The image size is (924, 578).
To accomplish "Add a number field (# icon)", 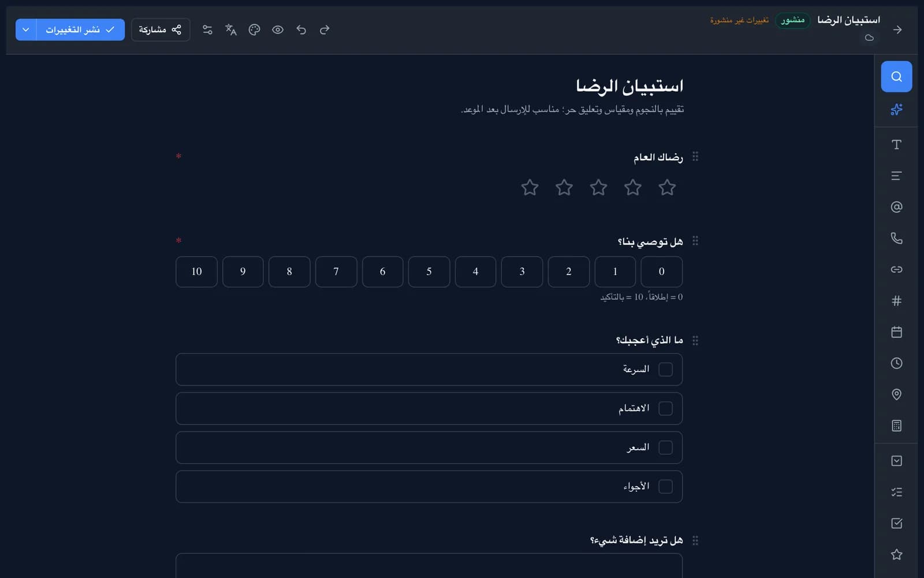I will pos(896,301).
